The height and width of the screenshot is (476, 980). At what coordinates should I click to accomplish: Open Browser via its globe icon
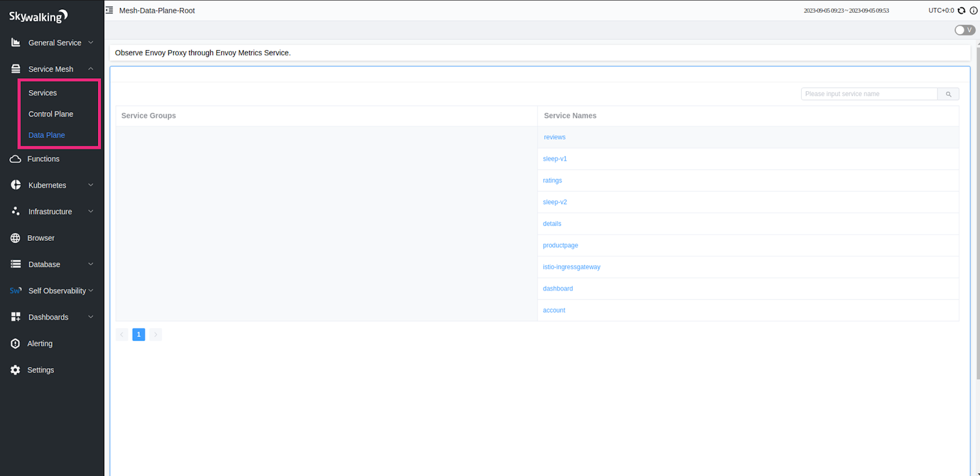15,238
